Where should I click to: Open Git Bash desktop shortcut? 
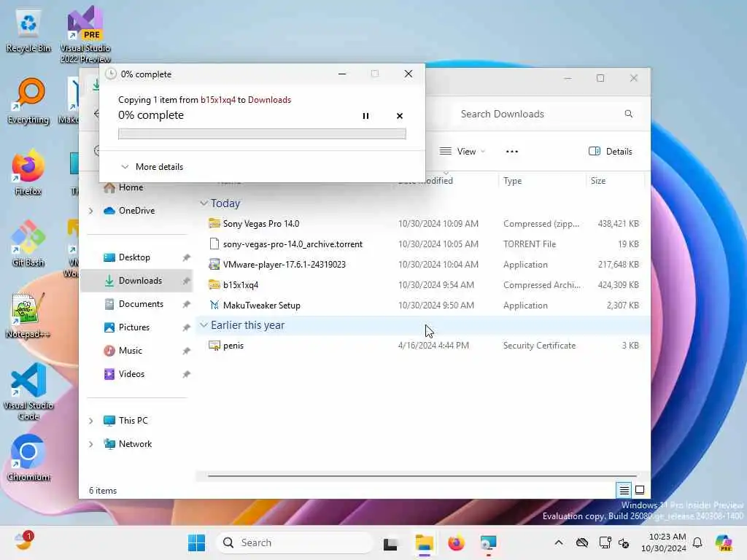pos(28,244)
